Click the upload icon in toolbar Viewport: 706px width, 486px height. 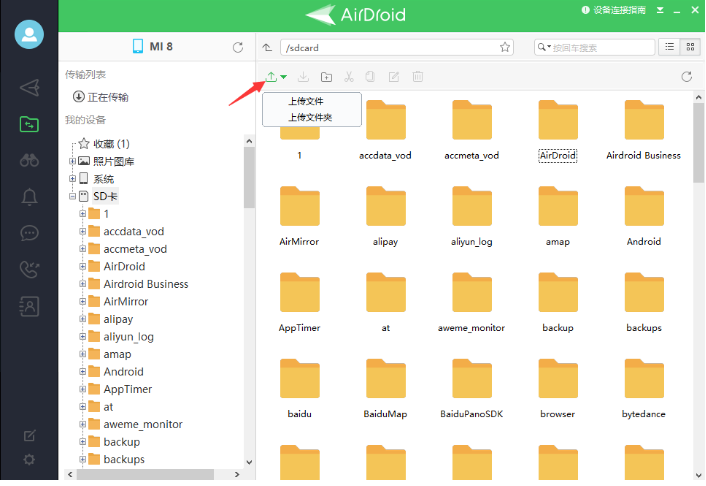pyautogui.click(x=271, y=77)
